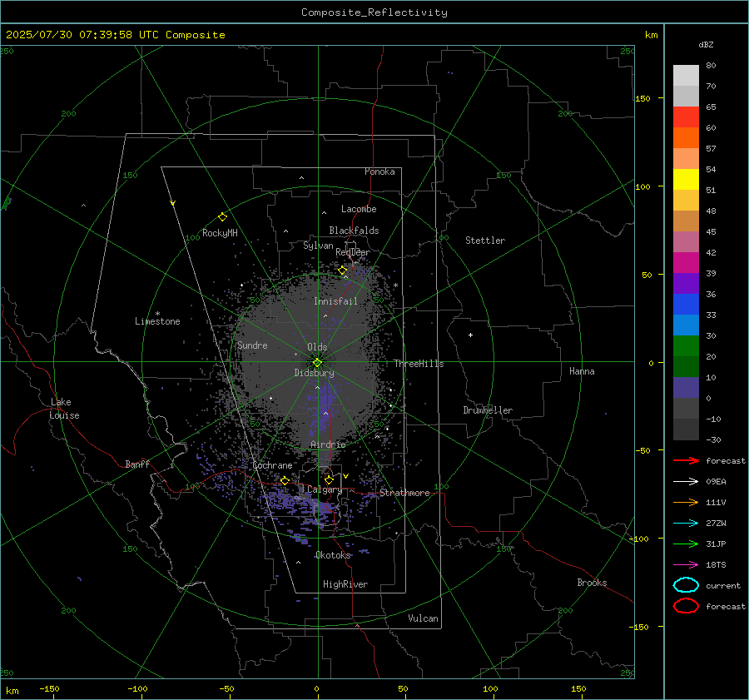749x700 pixels.
Task: Click the magenta 18TS arrow icon
Action: 686,565
